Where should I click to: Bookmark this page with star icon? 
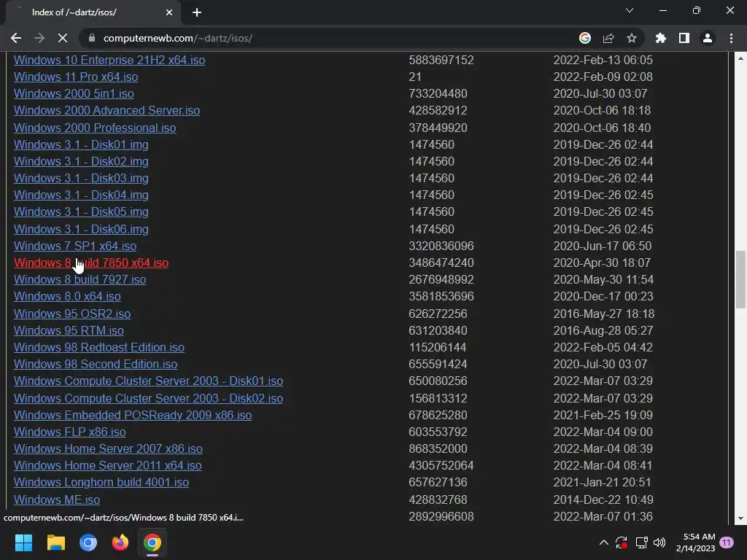click(x=632, y=38)
